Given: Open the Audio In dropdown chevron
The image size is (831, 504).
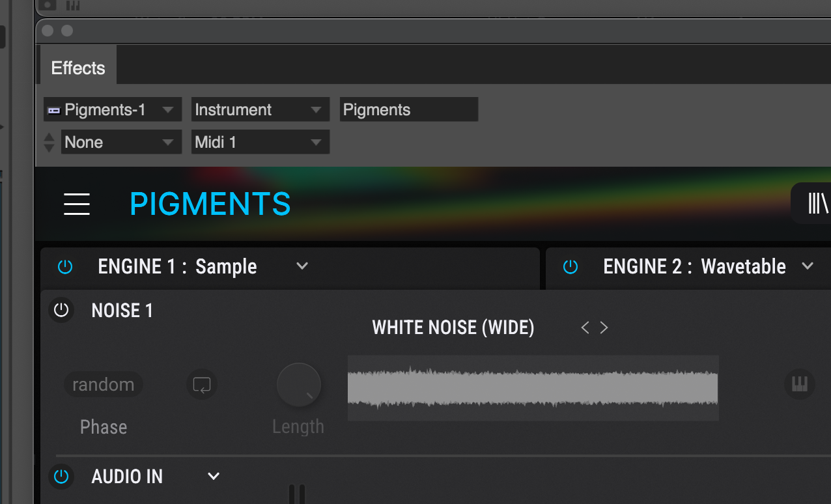Looking at the screenshot, I should click(214, 477).
